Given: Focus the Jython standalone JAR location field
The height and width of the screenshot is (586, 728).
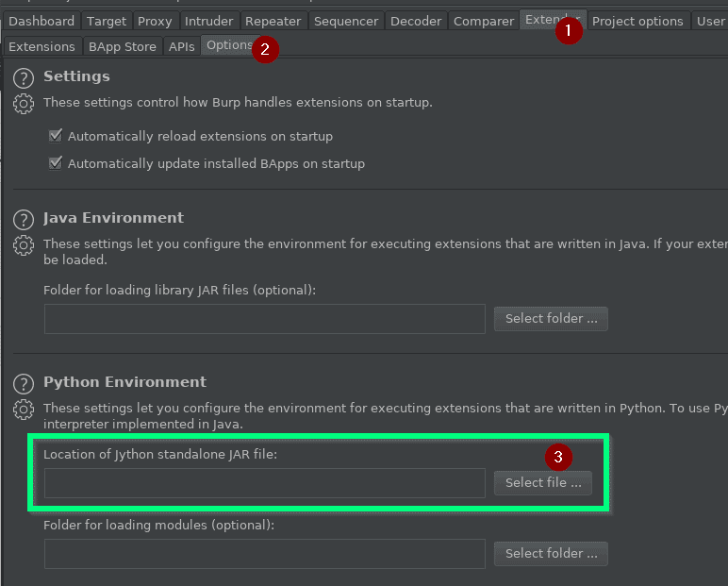Looking at the screenshot, I should pyautogui.click(x=265, y=483).
